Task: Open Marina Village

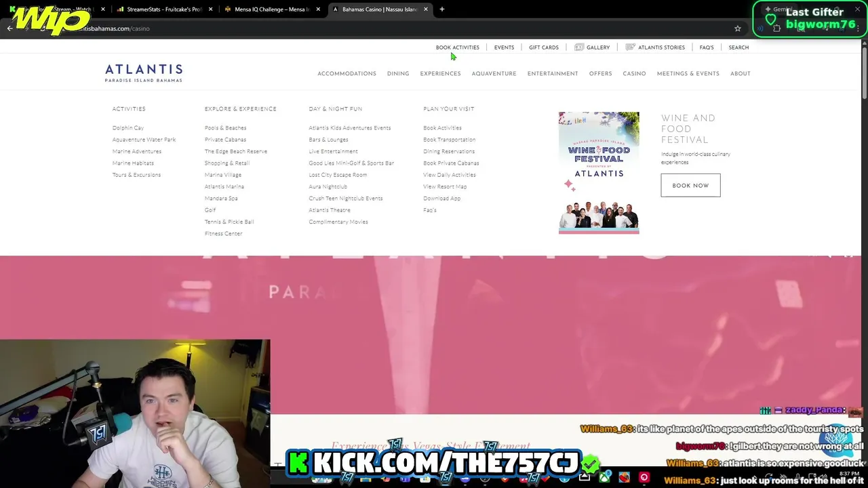Action: [223, 175]
